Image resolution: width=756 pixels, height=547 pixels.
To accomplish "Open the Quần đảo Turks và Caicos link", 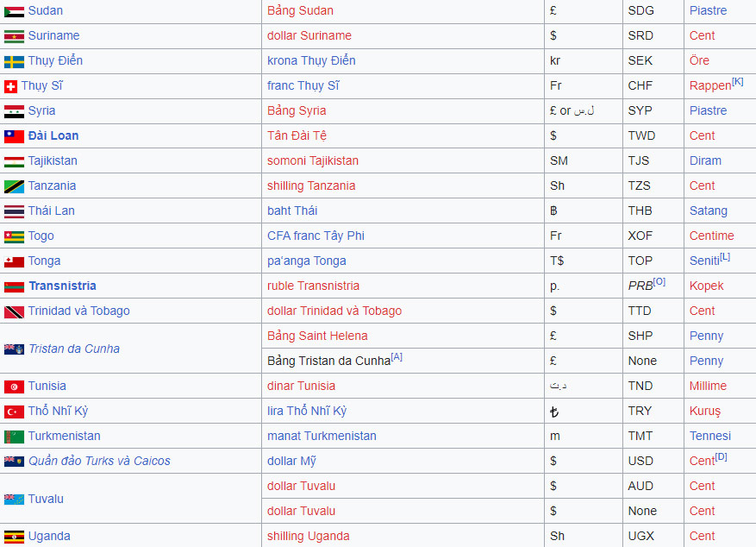I will click(x=99, y=461).
